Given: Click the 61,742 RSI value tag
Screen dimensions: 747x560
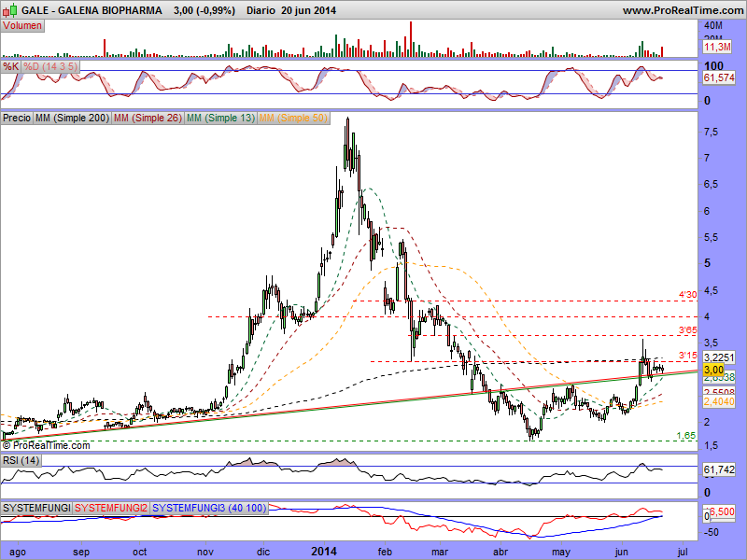Looking at the screenshot, I should (x=719, y=470).
